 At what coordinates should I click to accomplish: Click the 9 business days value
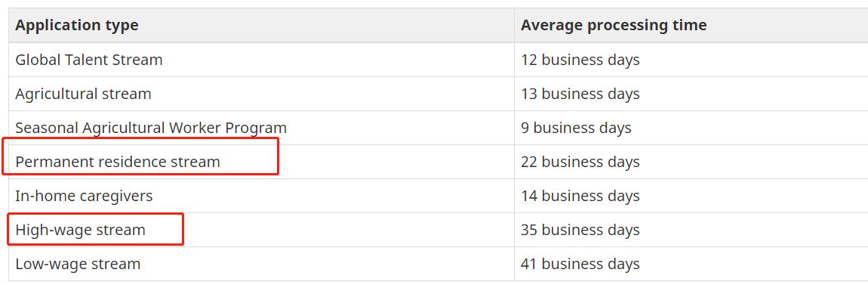tap(576, 128)
